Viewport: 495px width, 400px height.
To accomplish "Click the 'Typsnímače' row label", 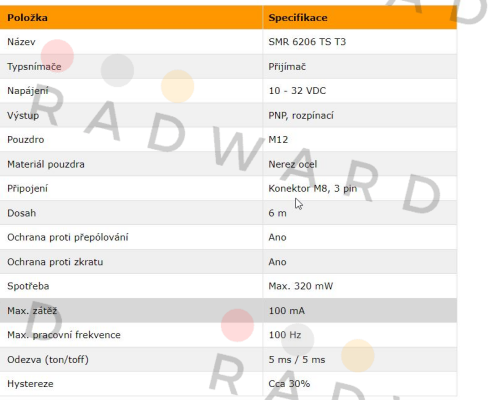I will click(34, 67).
